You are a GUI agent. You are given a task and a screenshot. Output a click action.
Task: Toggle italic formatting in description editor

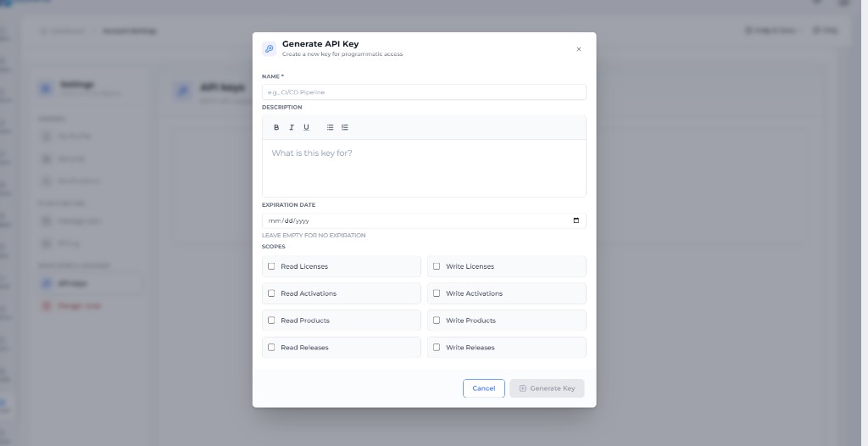click(x=292, y=127)
